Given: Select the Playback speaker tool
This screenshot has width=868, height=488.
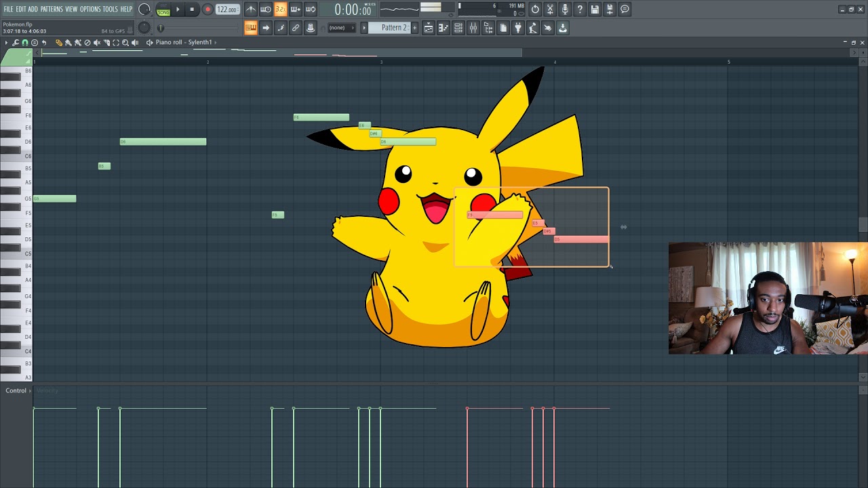Looking at the screenshot, I should (135, 43).
